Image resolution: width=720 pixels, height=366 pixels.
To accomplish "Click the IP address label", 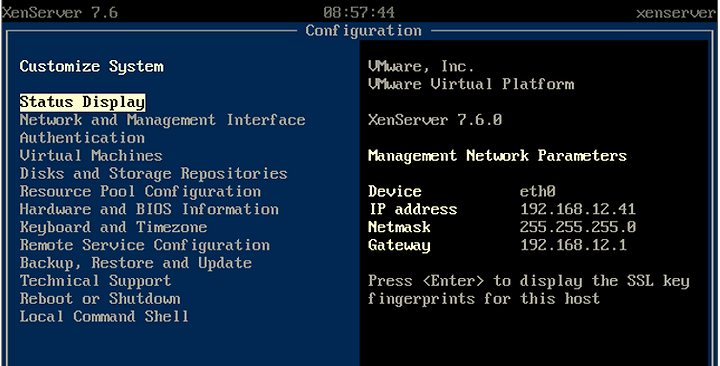I will click(413, 209).
